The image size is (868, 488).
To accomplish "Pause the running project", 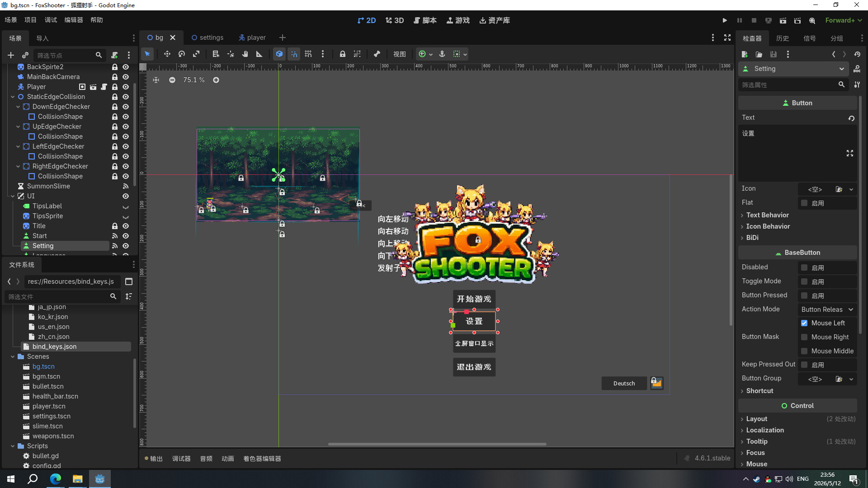I will (740, 20).
